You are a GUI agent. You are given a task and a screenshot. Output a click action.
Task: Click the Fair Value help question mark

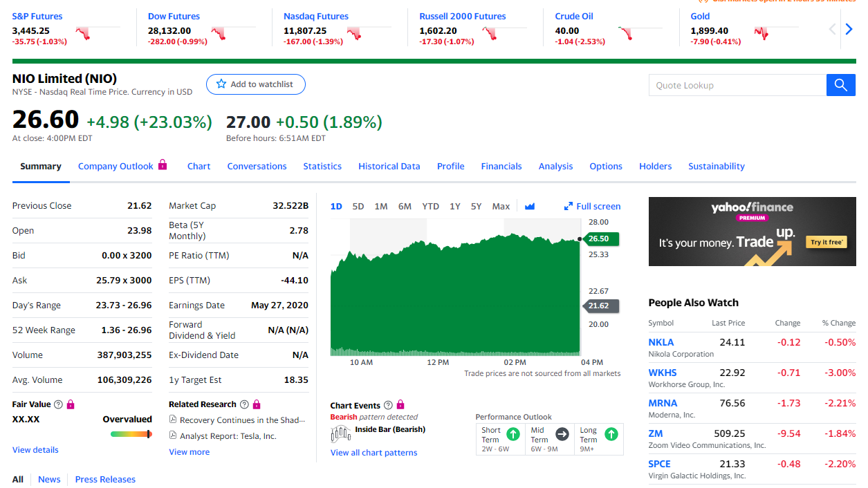(x=58, y=404)
